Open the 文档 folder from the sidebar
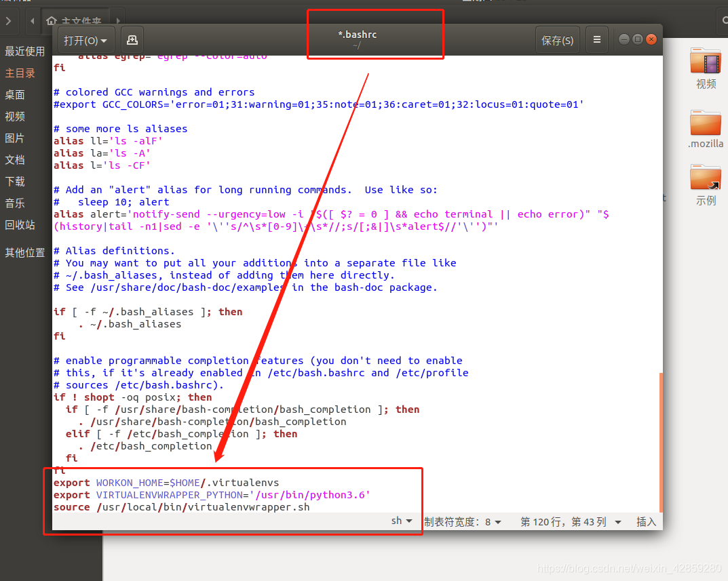 pos(15,160)
